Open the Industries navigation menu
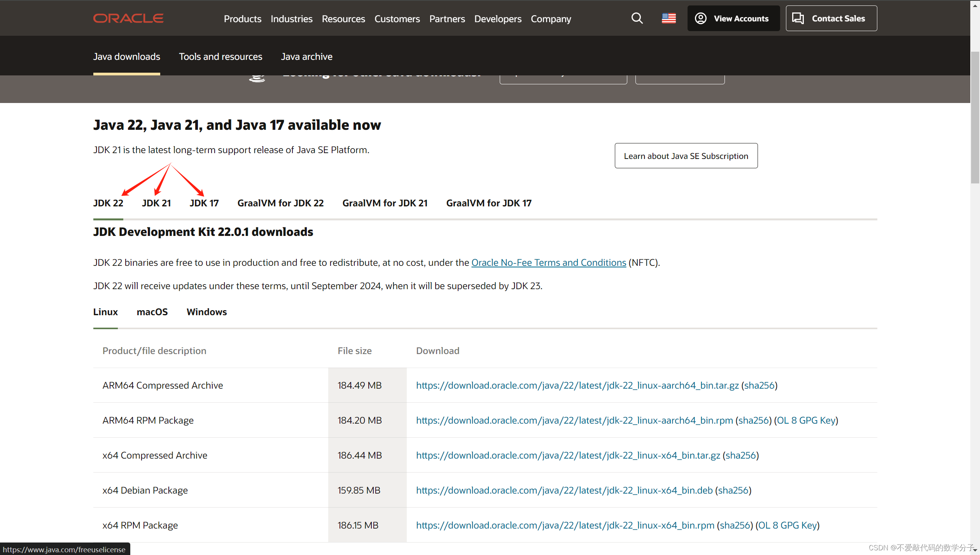 coord(291,19)
